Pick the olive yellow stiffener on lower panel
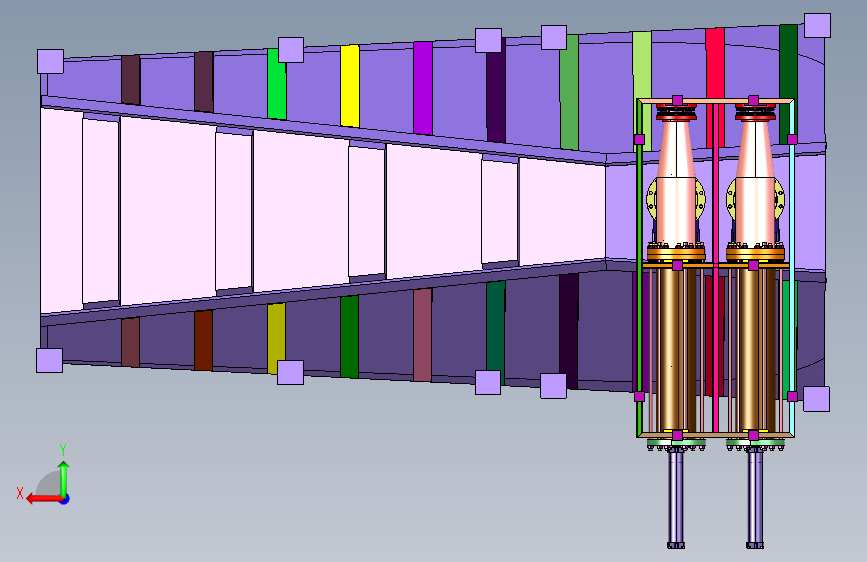 point(276,337)
